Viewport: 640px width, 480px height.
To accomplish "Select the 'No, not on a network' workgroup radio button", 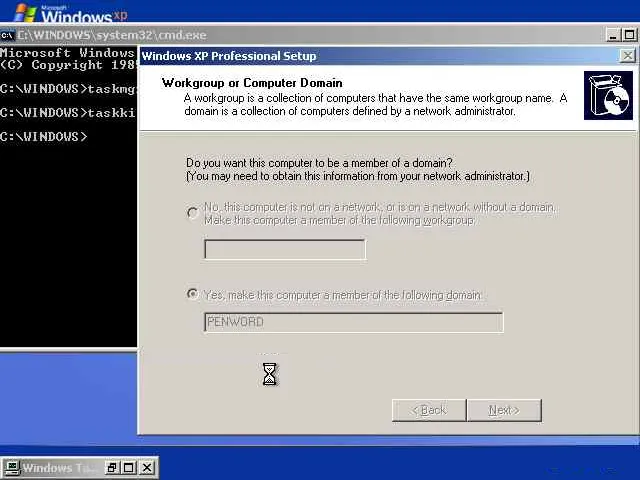I will pyautogui.click(x=192, y=213).
